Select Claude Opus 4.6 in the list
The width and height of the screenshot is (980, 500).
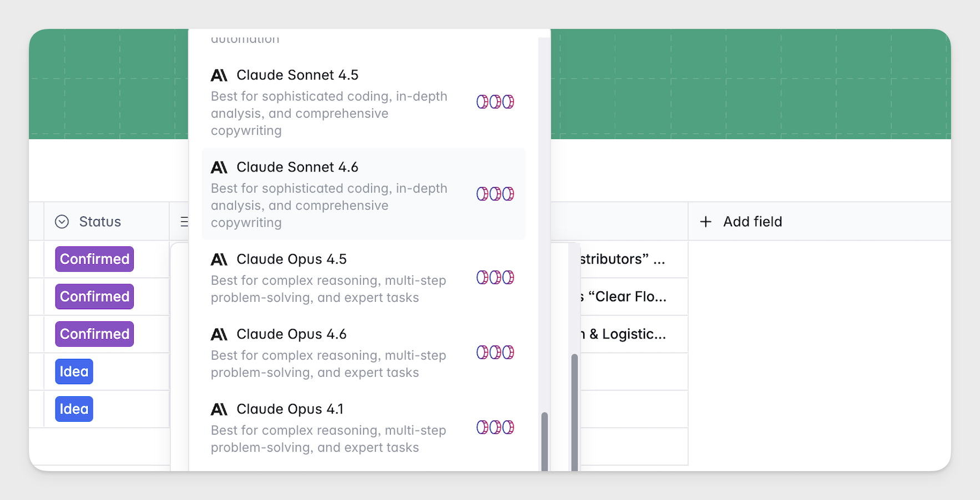click(x=363, y=352)
